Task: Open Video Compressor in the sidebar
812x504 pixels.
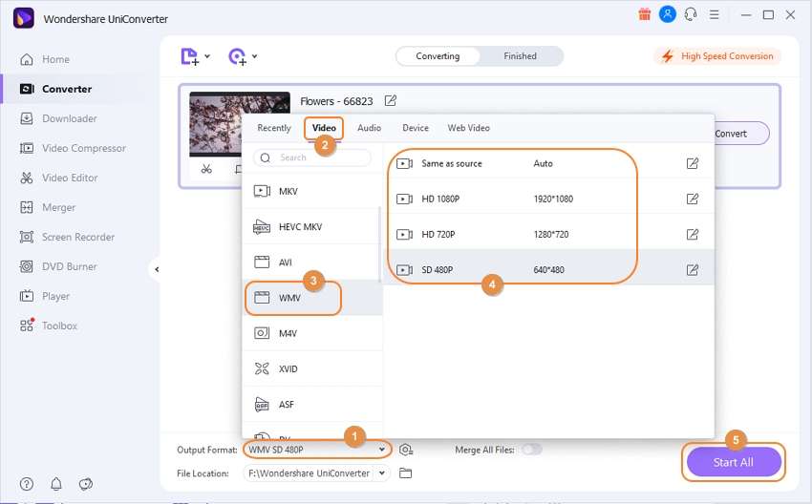Action: tap(73, 148)
